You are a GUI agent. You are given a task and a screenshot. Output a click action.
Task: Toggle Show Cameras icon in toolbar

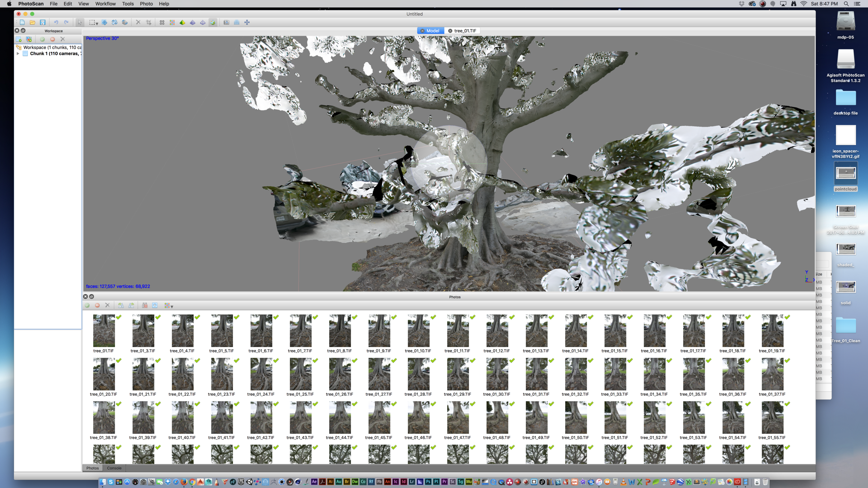click(226, 23)
